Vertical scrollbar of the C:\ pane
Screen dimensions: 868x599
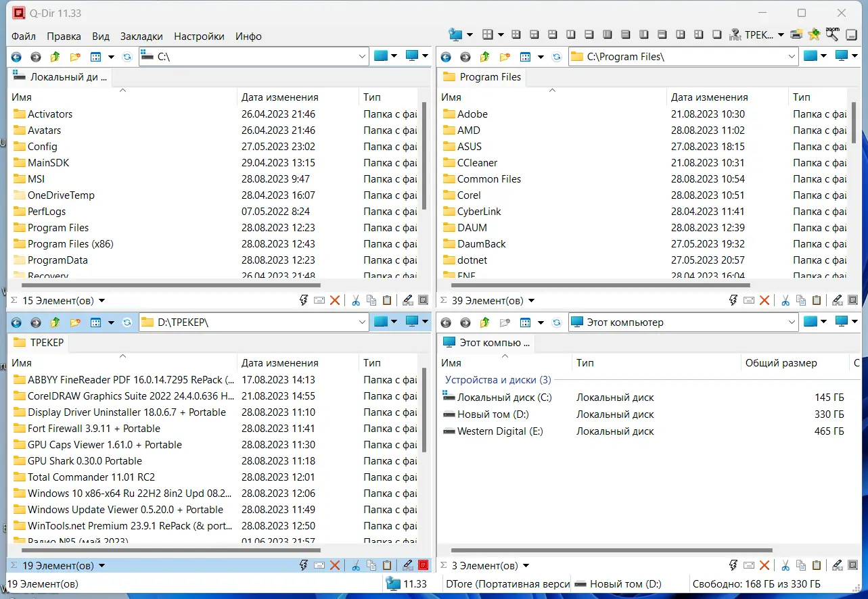424,155
